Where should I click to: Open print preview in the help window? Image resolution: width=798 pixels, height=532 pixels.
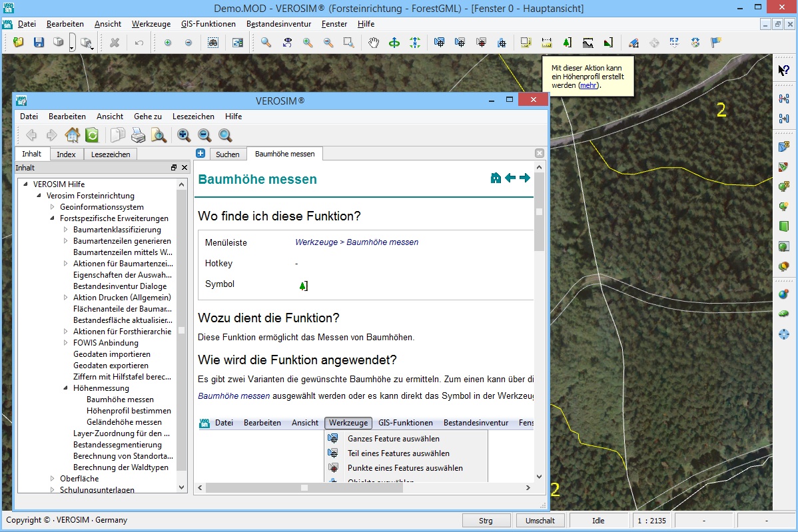159,134
